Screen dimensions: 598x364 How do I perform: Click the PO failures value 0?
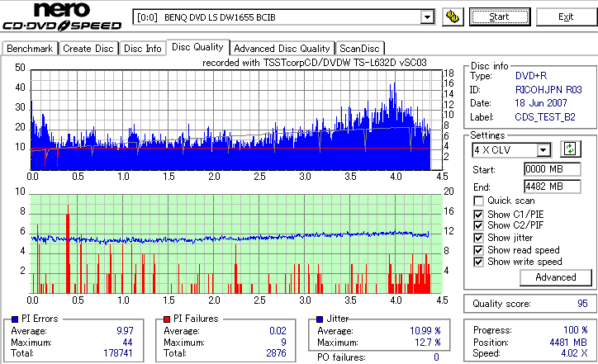(x=436, y=357)
